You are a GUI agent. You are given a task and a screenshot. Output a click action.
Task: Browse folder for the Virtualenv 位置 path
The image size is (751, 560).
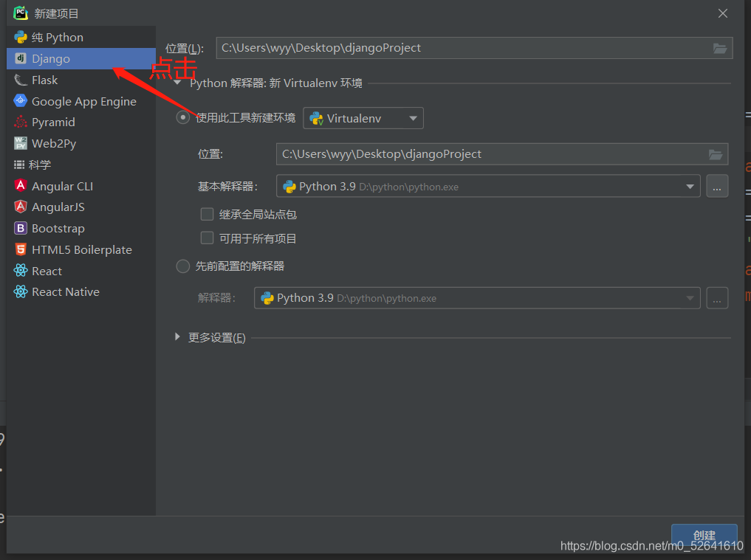click(716, 154)
